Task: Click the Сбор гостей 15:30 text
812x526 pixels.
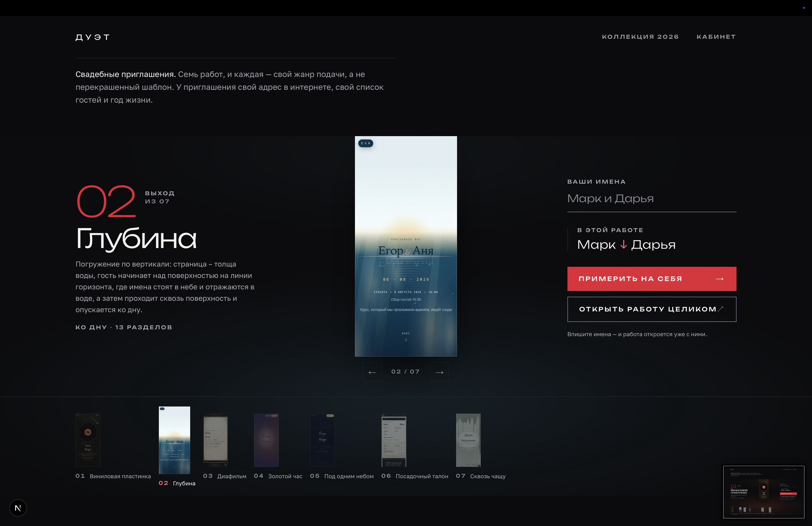Action: point(406,300)
